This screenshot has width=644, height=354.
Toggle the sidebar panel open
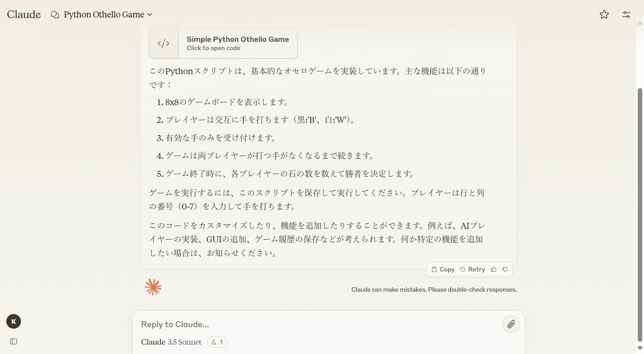(14, 341)
